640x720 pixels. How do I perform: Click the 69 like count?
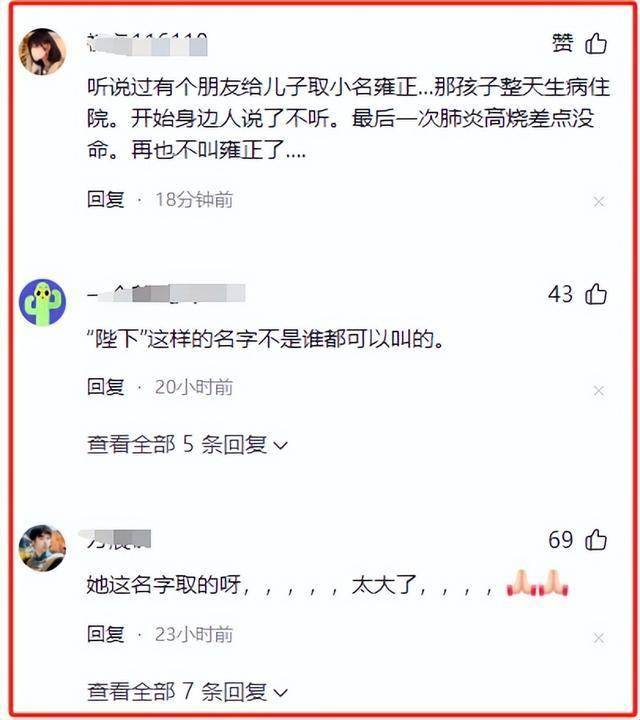pyautogui.click(x=561, y=540)
